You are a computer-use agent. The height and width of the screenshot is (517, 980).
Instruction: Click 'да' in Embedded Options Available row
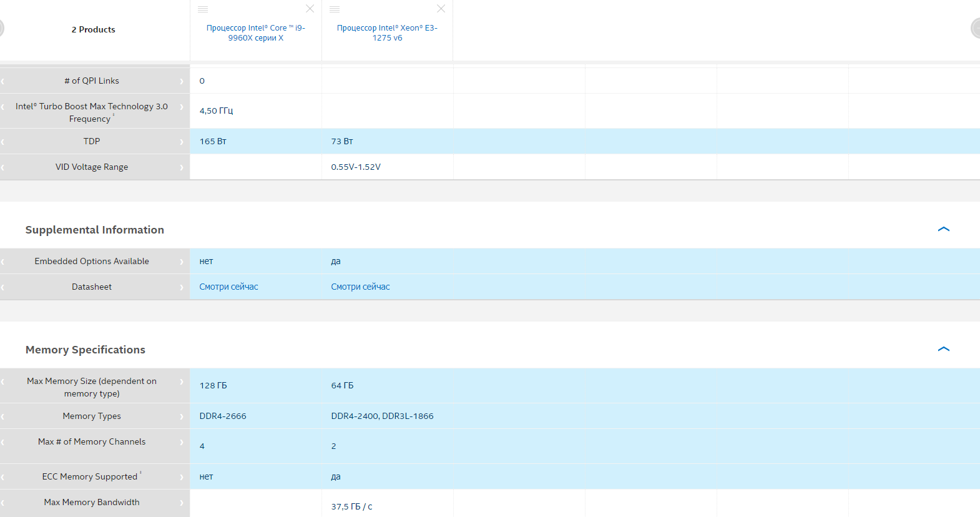tap(336, 261)
